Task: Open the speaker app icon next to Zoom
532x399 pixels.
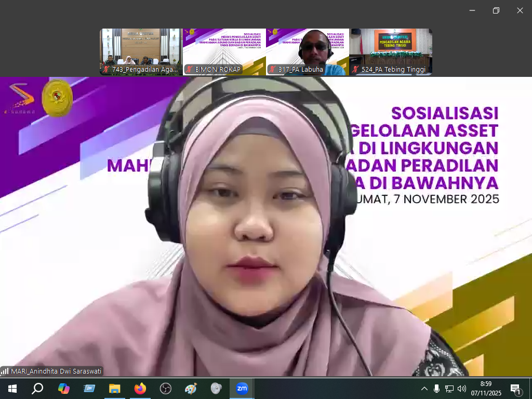Action: pyautogui.click(x=216, y=389)
